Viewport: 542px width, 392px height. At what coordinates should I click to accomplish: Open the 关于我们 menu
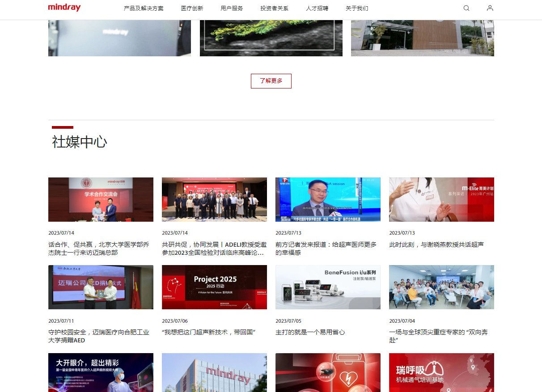(x=357, y=8)
